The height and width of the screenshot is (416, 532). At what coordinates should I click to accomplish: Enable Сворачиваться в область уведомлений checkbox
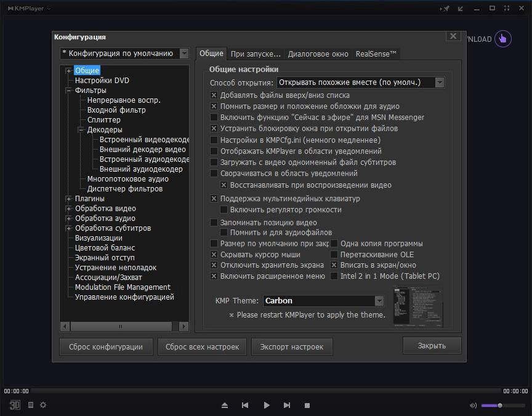click(x=214, y=174)
